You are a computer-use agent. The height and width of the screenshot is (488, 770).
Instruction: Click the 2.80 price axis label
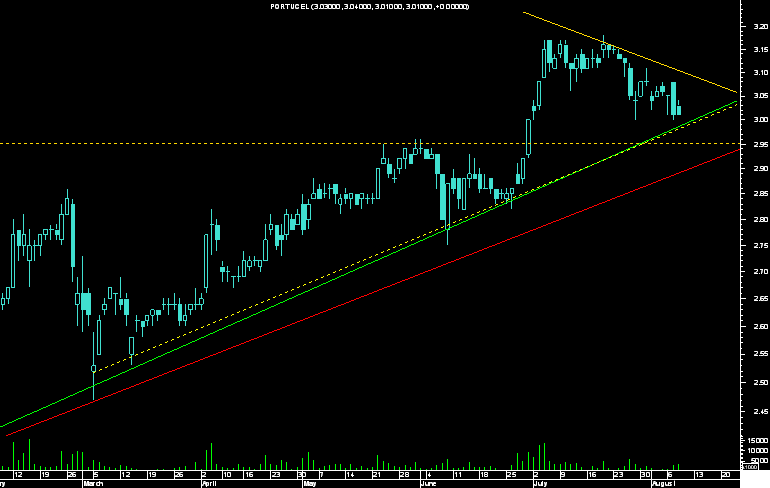point(761,219)
